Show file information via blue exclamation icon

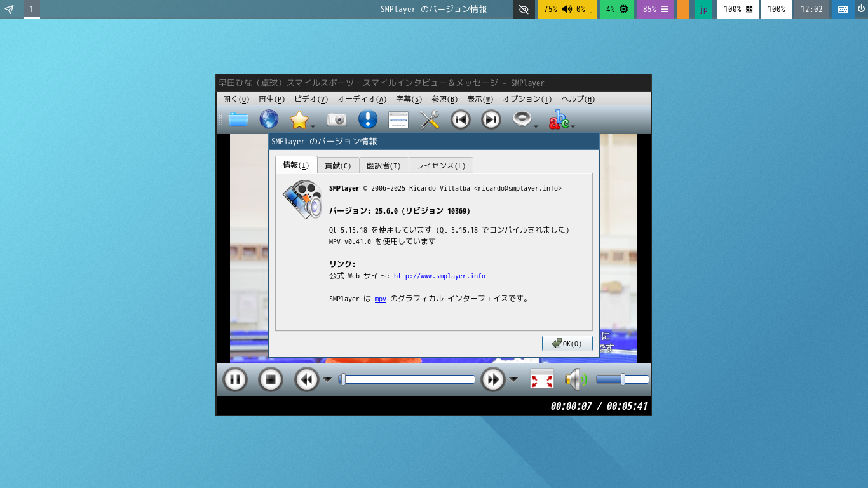click(x=368, y=119)
